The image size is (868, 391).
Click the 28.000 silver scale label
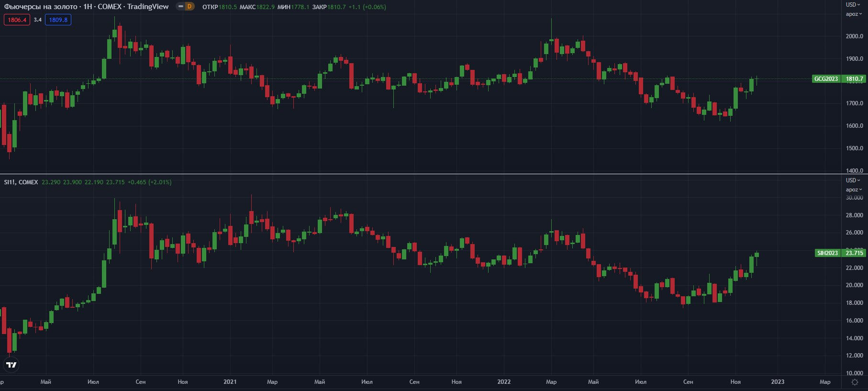pyautogui.click(x=854, y=215)
